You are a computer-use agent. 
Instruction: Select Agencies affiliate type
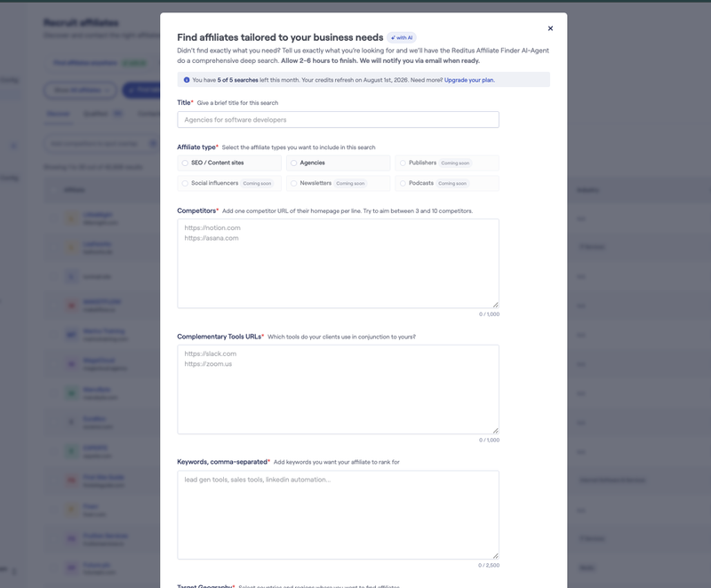click(338, 163)
